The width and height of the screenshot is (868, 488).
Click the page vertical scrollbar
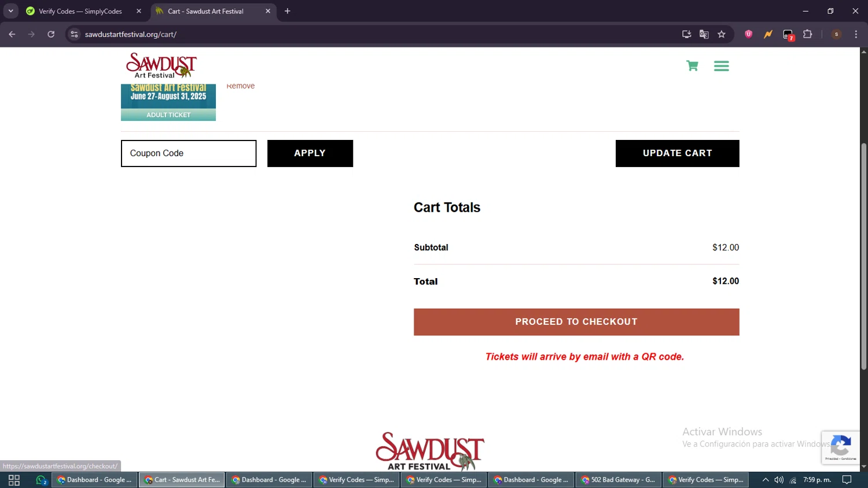click(863, 257)
